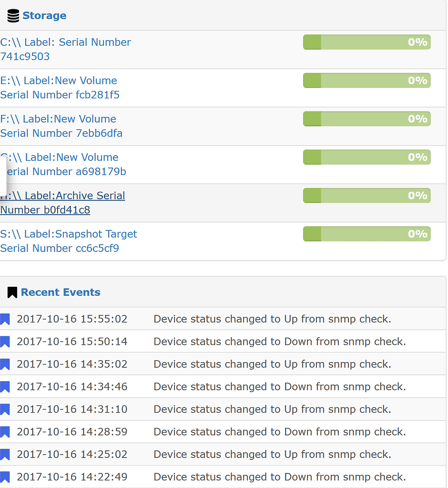The width and height of the screenshot is (448, 488).
Task: Click bookmark icon next to the 14:28:59 event
Action: pyautogui.click(x=5, y=432)
